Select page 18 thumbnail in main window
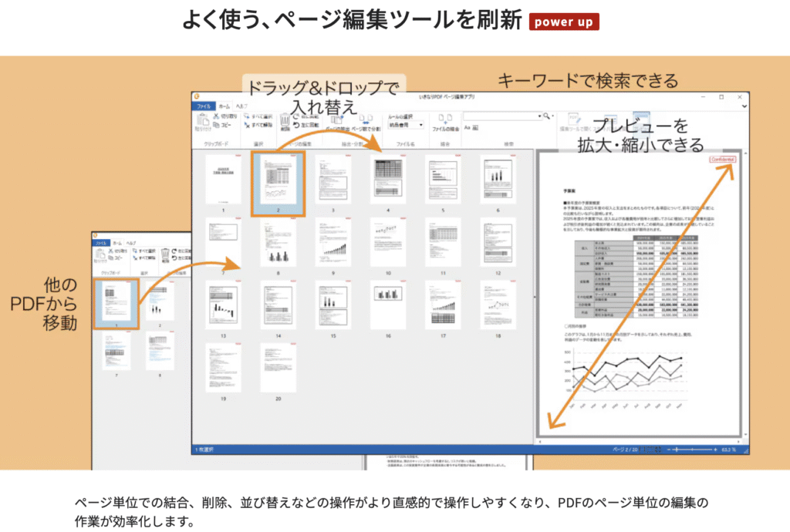790x532 pixels. click(498, 305)
